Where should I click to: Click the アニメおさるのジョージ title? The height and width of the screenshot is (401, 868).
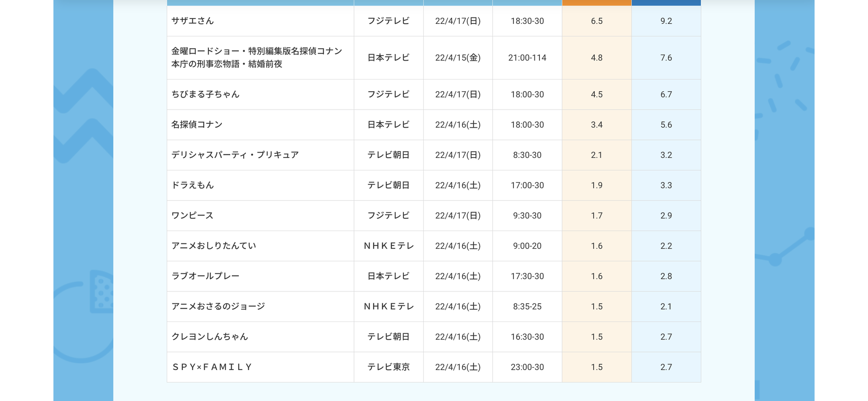(218, 306)
